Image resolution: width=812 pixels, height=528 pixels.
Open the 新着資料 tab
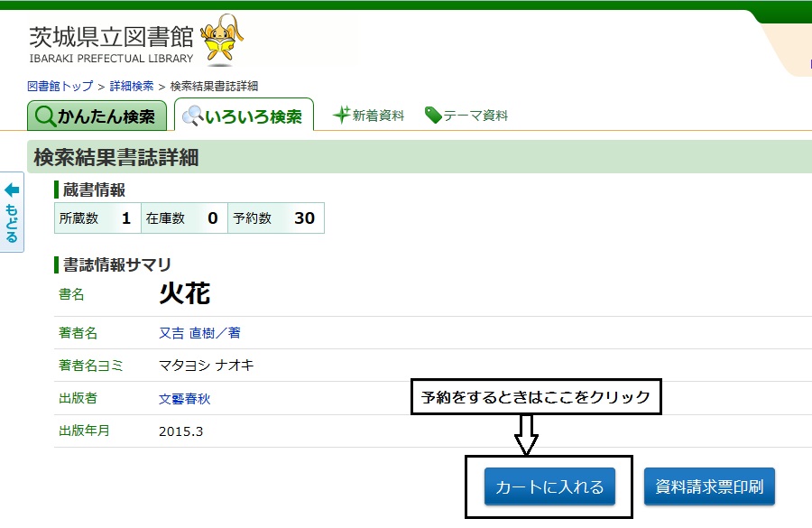tap(368, 115)
